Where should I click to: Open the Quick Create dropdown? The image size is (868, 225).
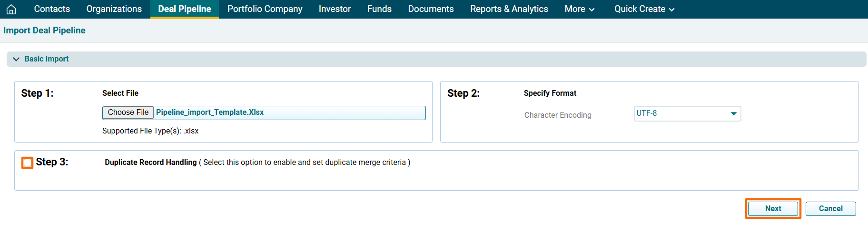(x=644, y=9)
